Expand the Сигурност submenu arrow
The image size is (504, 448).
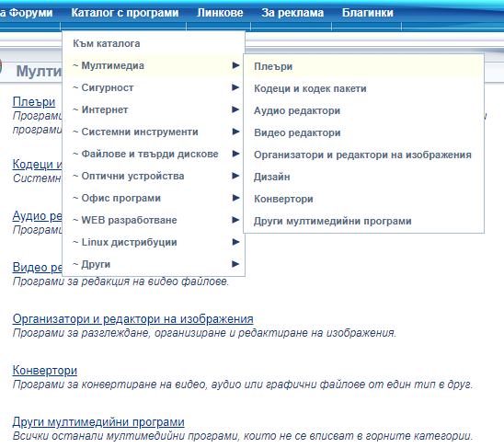(x=235, y=87)
